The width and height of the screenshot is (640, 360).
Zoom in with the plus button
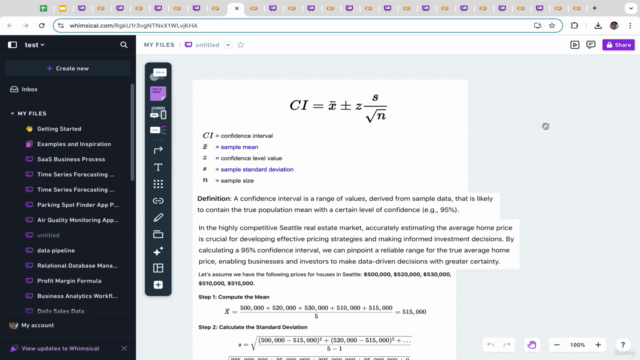point(598,345)
